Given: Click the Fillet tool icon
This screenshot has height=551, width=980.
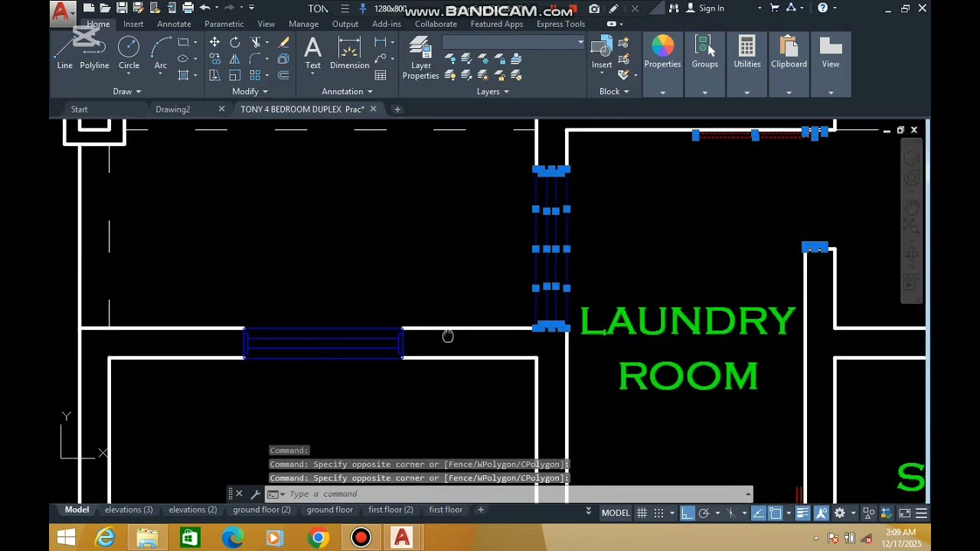Looking at the screenshot, I should (x=256, y=59).
